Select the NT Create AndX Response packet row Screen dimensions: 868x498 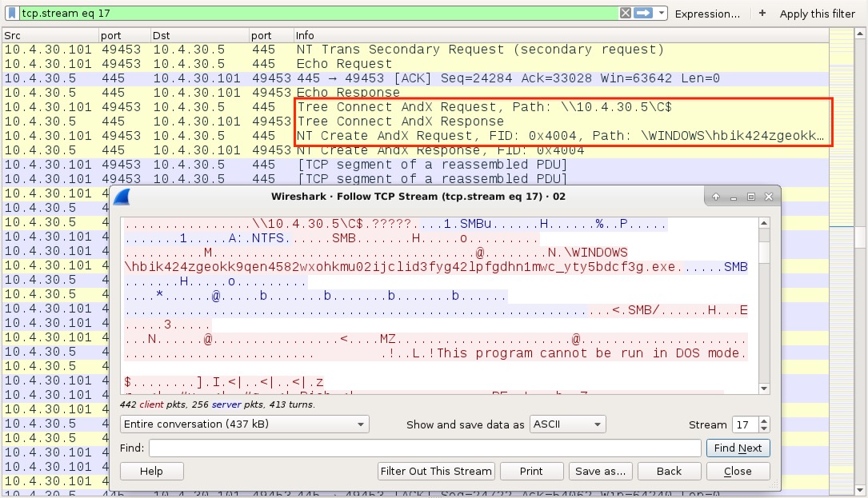415,150
